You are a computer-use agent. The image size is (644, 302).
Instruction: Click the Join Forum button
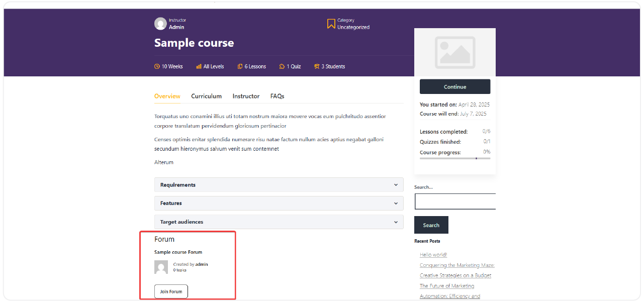(x=171, y=291)
